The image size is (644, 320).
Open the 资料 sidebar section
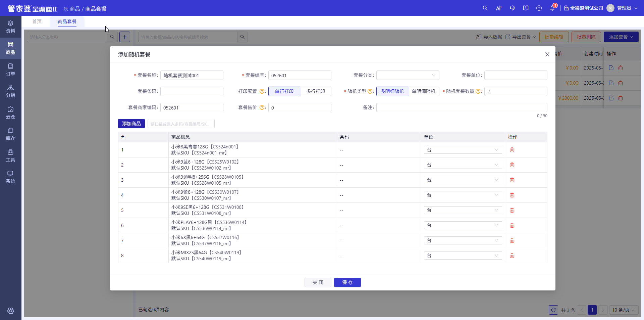pos(10,27)
